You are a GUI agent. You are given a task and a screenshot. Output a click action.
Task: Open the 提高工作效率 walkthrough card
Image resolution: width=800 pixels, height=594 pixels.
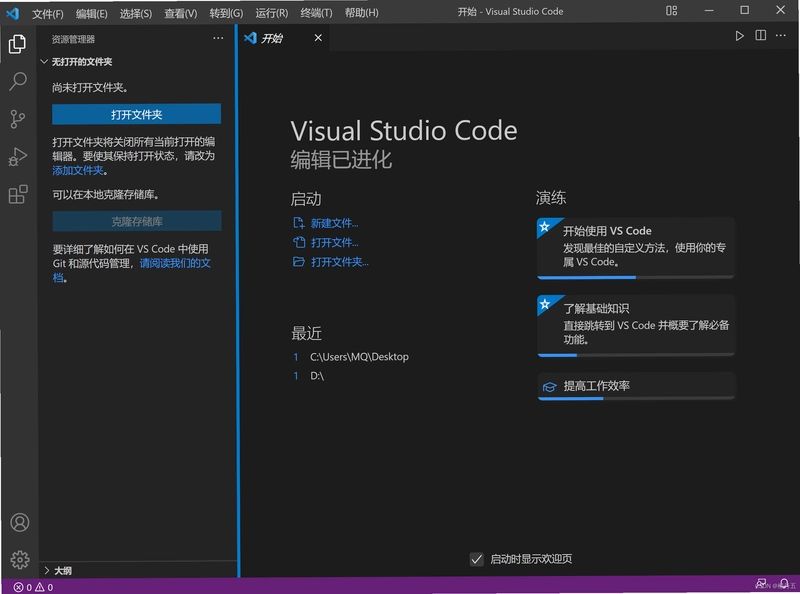point(635,386)
